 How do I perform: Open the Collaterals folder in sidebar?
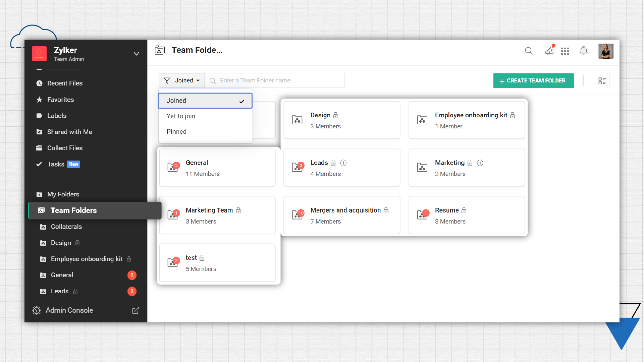[66, 227]
